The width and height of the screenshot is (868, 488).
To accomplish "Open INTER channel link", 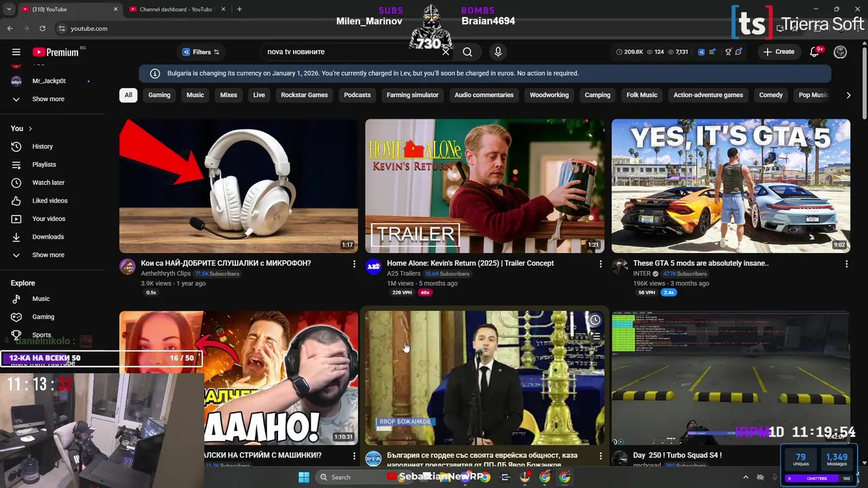I will [642, 274].
